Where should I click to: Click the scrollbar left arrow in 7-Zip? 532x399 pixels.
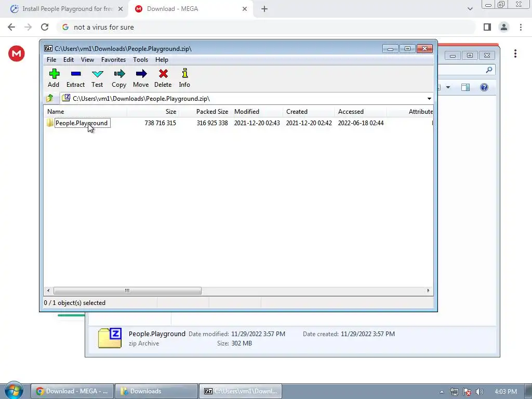coord(48,291)
